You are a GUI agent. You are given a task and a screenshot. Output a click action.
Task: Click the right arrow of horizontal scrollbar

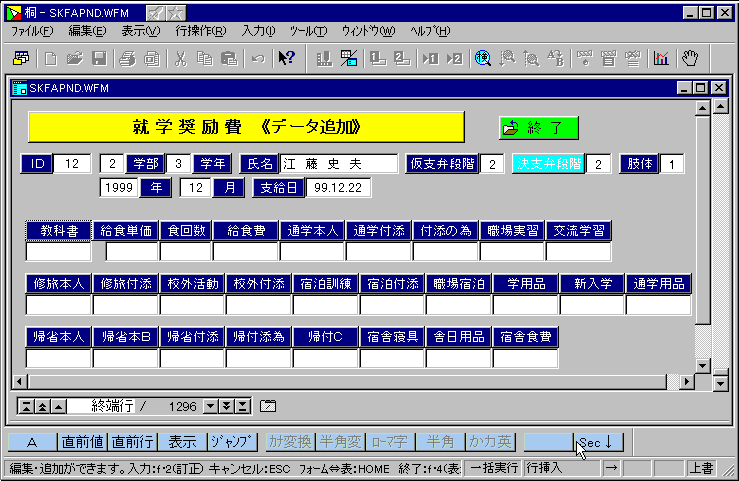pos(685,381)
